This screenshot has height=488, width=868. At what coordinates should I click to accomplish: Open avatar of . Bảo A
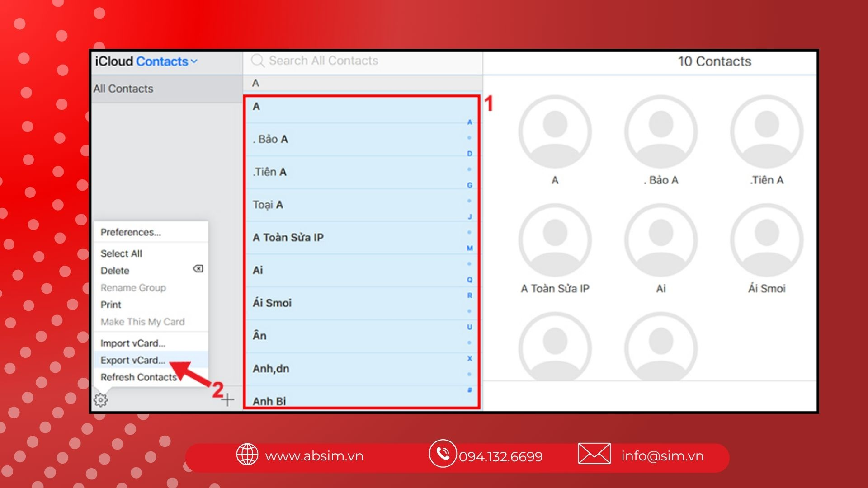(661, 131)
